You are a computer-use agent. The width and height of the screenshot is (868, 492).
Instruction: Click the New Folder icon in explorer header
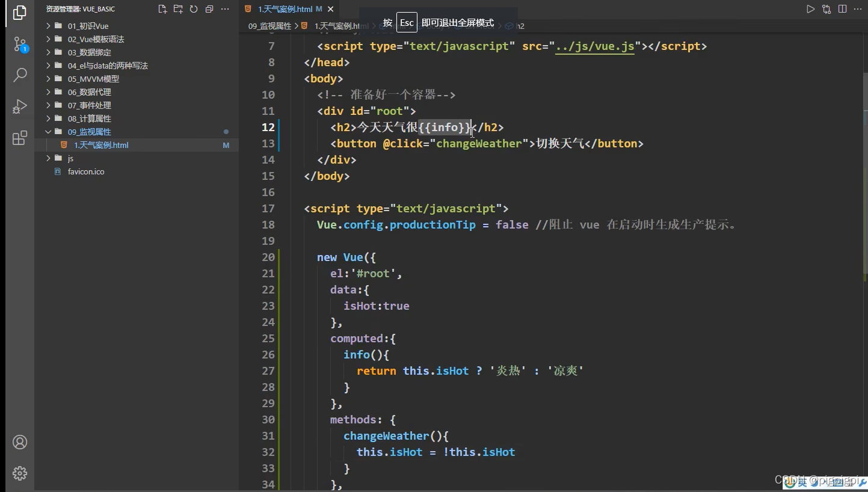point(178,9)
